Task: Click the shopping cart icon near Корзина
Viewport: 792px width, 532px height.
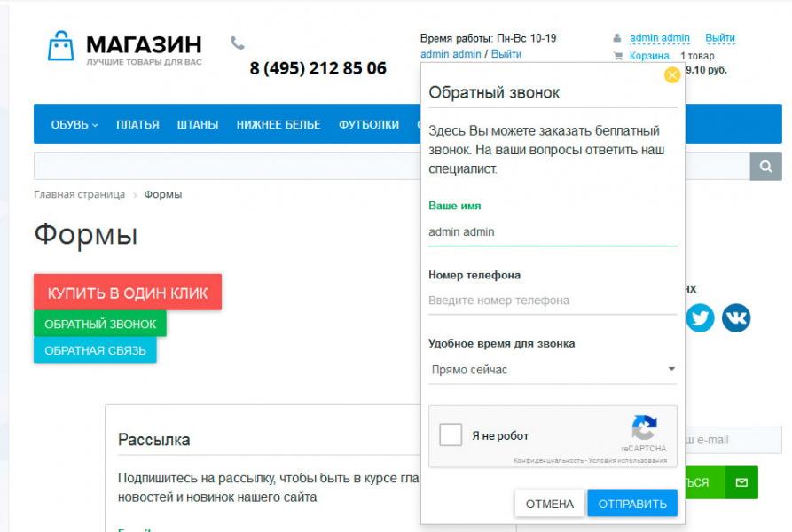Action: click(618, 56)
